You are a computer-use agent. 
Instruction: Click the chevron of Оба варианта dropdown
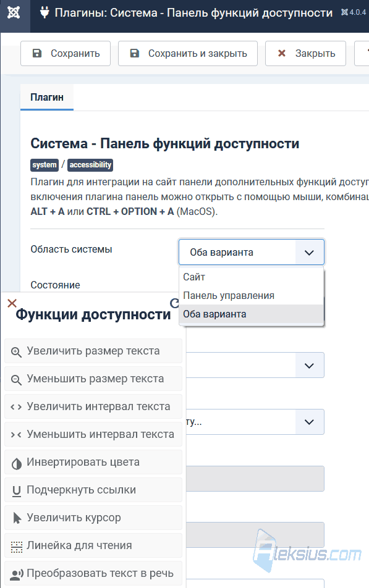click(x=309, y=253)
